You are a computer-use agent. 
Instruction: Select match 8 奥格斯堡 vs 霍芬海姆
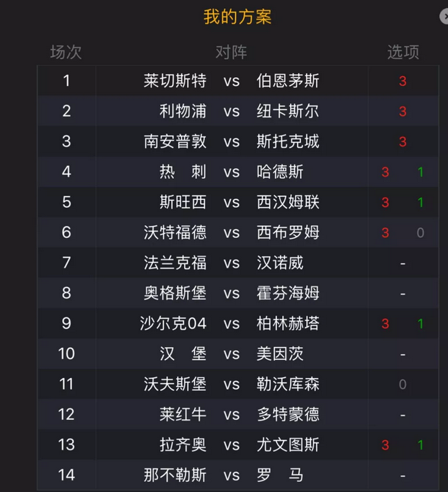[x=238, y=293]
